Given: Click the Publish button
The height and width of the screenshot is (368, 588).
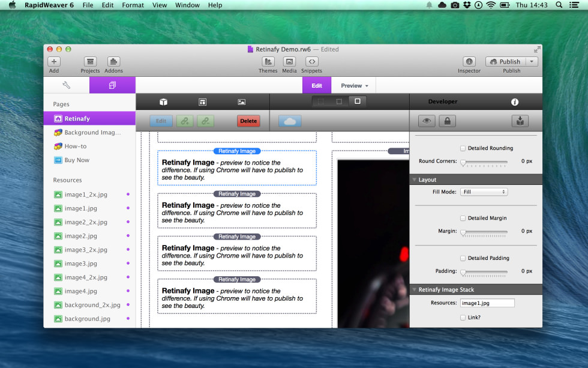Looking at the screenshot, I should pos(505,61).
